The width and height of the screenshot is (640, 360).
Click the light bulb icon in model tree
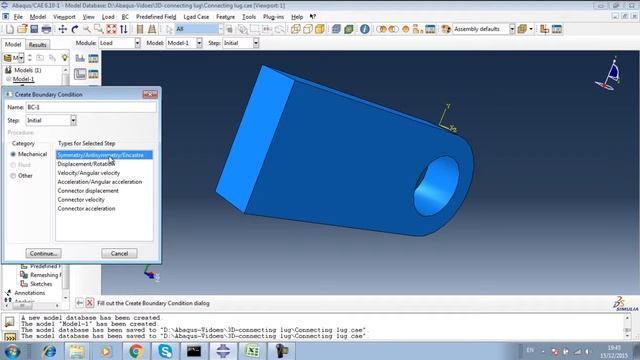(64, 58)
